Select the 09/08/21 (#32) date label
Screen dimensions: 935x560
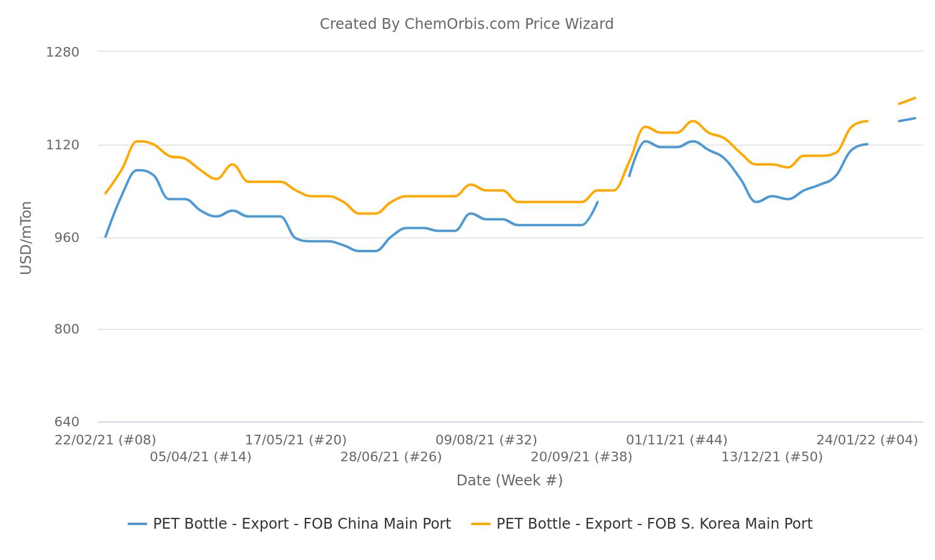pos(486,440)
